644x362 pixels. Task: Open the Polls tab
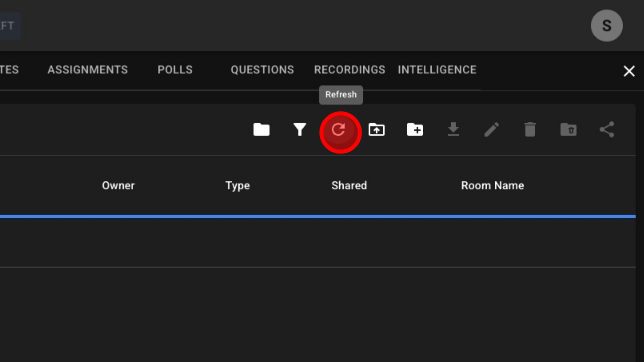[175, 70]
